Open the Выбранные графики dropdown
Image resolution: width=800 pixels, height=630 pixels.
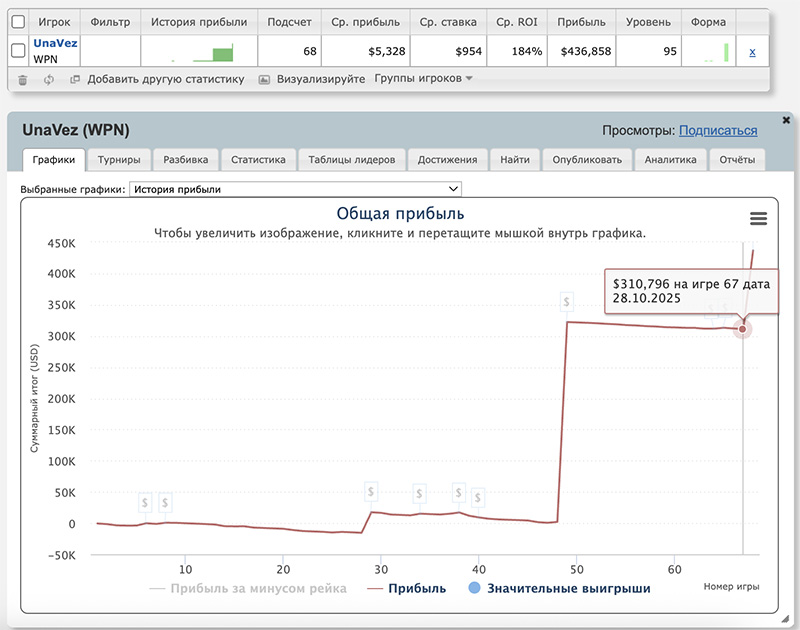point(297,189)
